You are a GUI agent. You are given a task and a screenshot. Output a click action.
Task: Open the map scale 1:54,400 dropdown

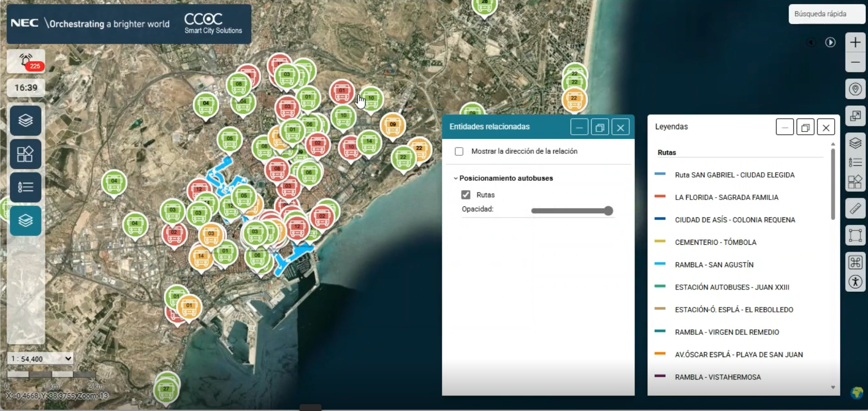click(41, 358)
